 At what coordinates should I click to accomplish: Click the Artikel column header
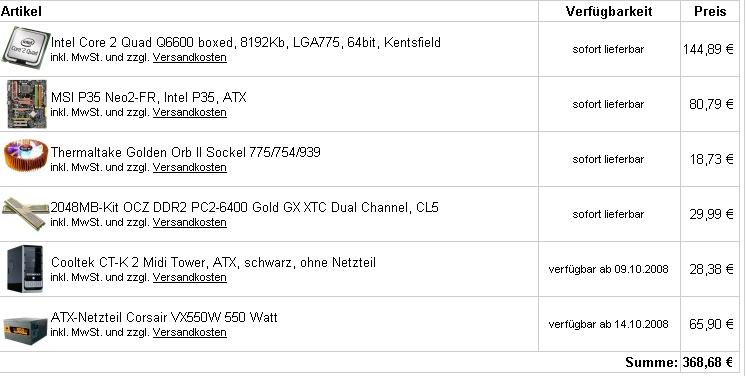(x=21, y=11)
